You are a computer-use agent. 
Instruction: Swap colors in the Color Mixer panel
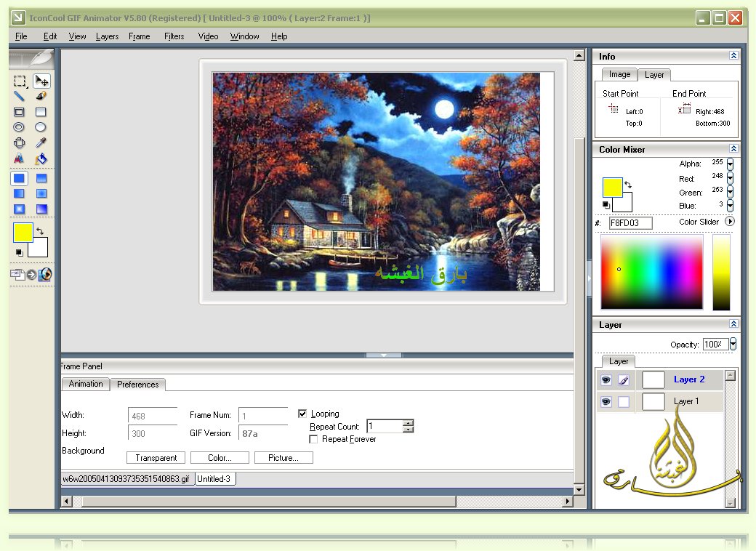(x=628, y=184)
